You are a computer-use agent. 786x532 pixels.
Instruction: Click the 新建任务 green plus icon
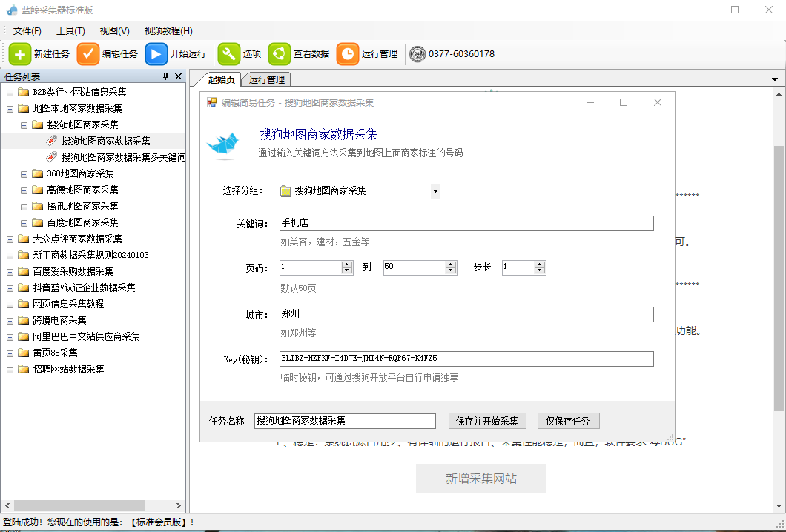coord(20,54)
